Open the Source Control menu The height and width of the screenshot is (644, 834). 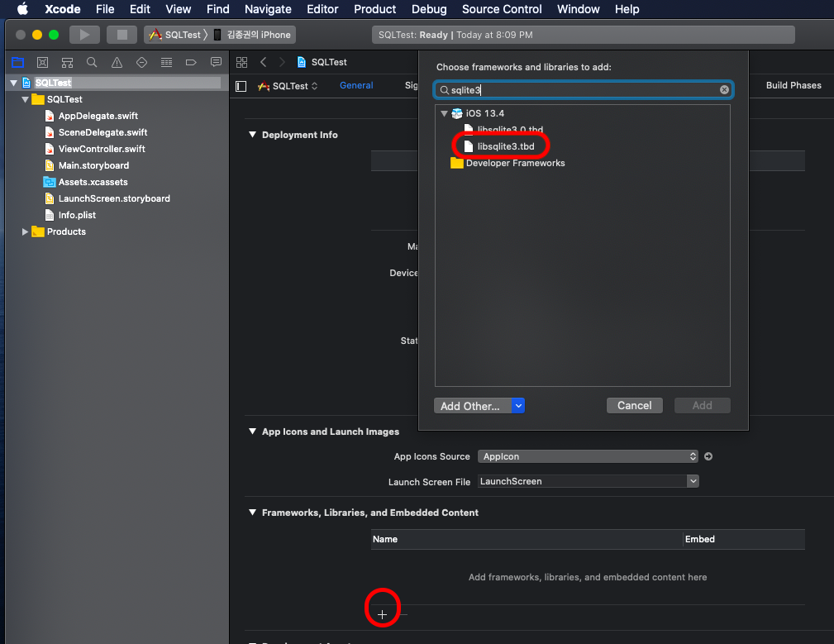(x=502, y=9)
